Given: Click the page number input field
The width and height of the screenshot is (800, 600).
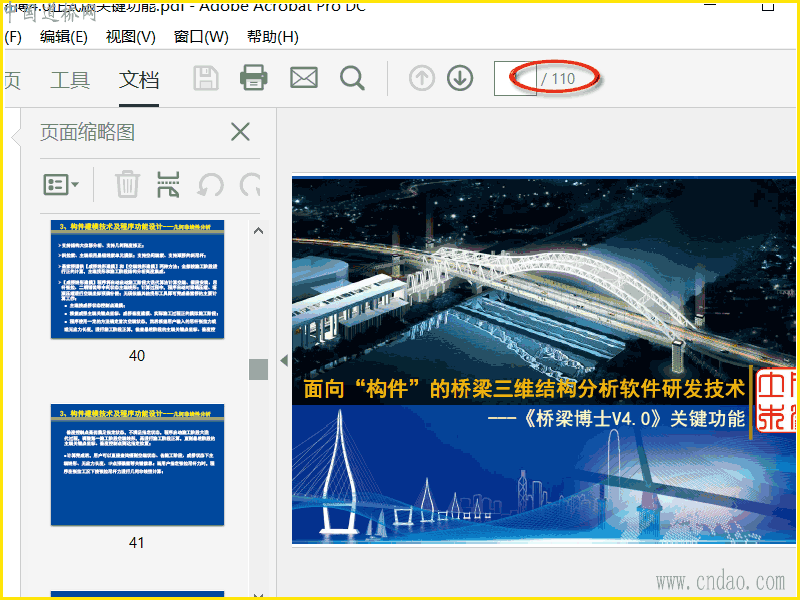Looking at the screenshot, I should (x=515, y=79).
